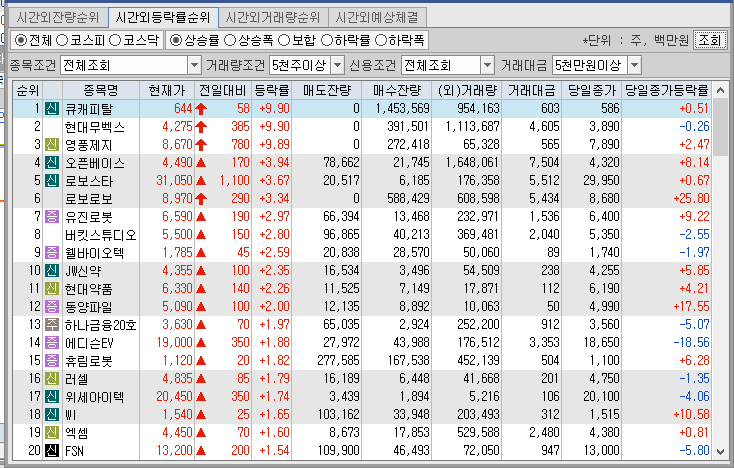Select the 코스피 radio button

click(x=62, y=40)
